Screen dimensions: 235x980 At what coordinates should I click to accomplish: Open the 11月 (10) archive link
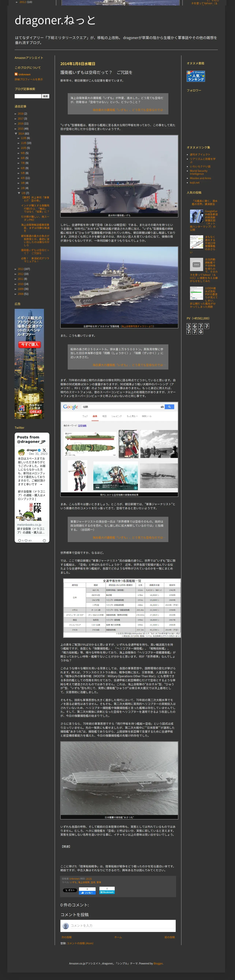pyautogui.click(x=24, y=143)
